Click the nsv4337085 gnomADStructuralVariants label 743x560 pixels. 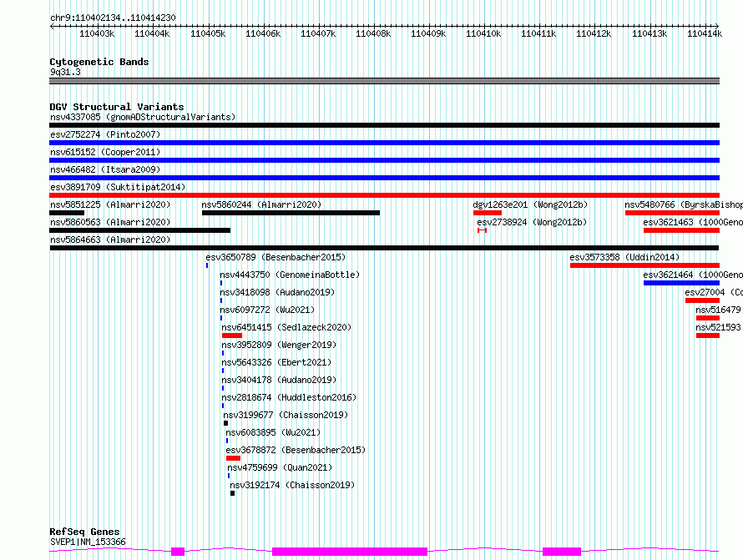click(143, 117)
